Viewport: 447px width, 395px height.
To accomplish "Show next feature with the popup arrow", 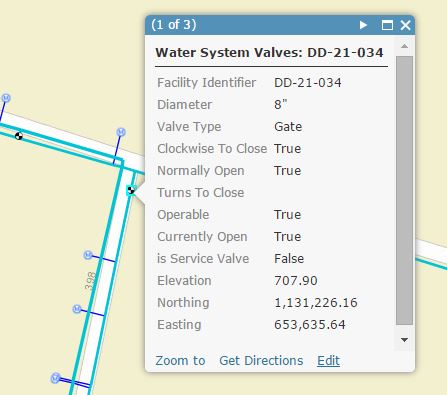I will click(x=363, y=25).
